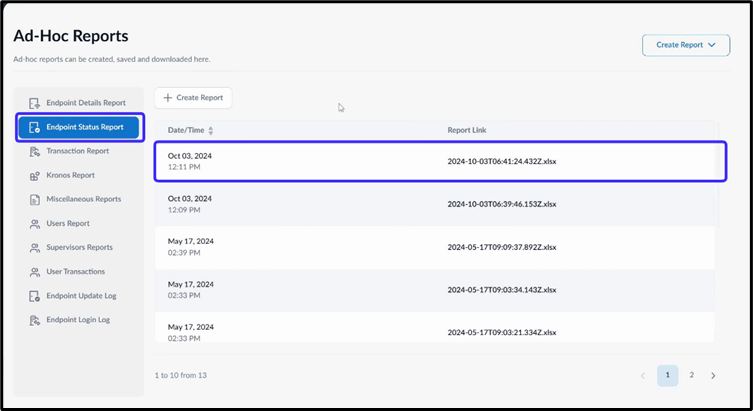Click the Oct 03, 2024 12:11 PM cell

pos(190,162)
